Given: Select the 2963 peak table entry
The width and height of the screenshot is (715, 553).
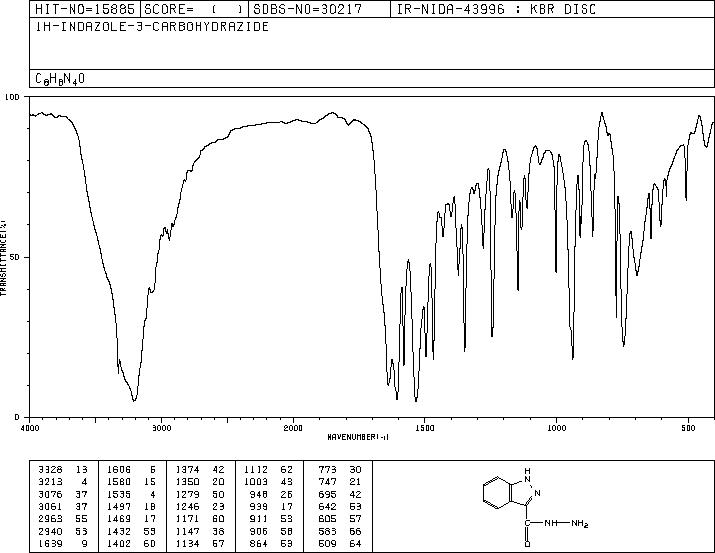Looking at the screenshot, I should coord(63,519).
